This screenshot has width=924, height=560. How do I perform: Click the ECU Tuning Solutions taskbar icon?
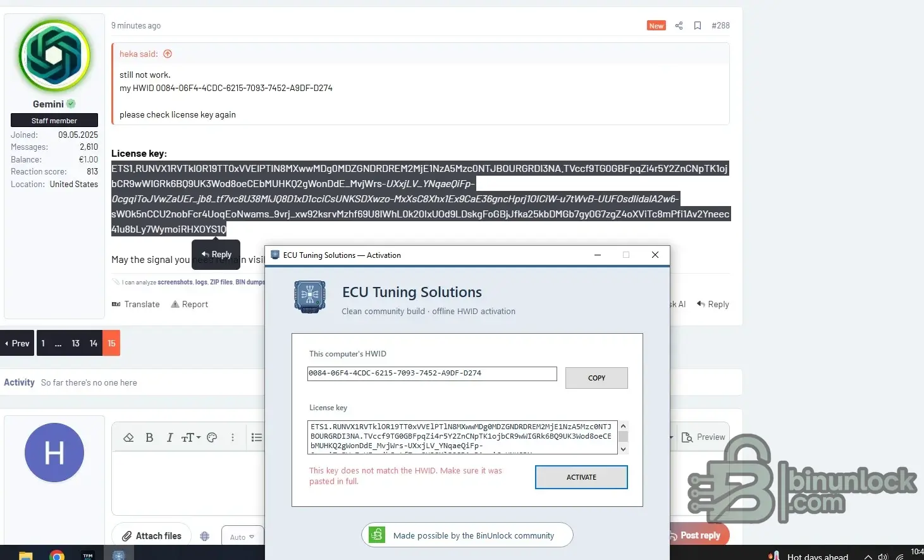tap(119, 556)
